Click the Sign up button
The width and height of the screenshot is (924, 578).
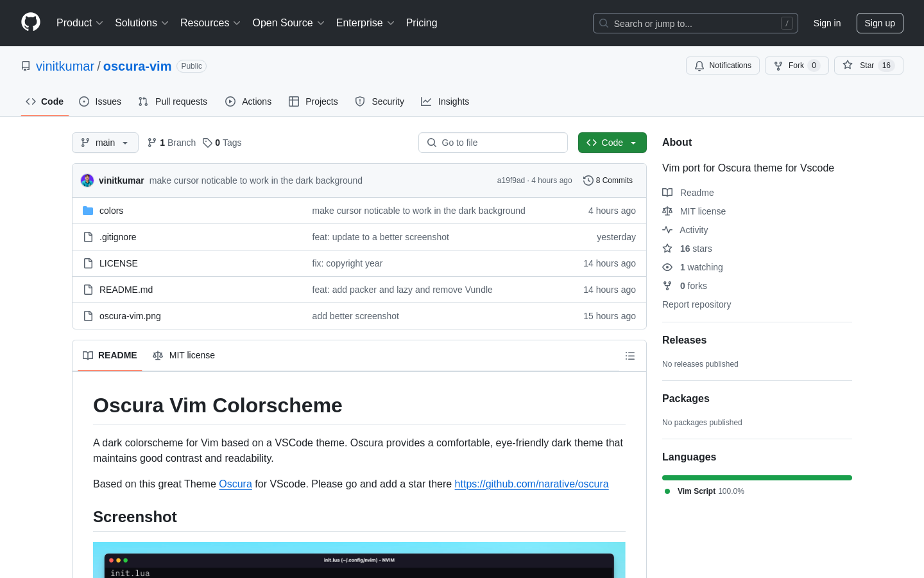pyautogui.click(x=880, y=23)
